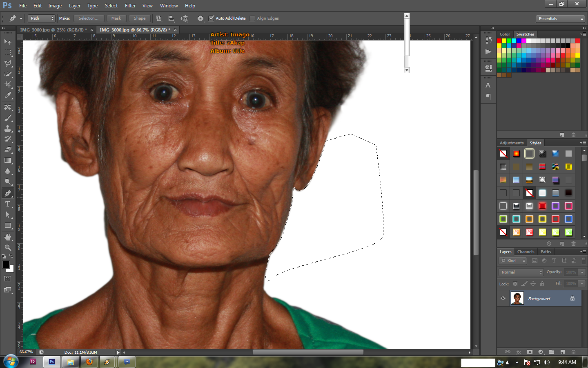Click the Lasso tool

point(8,63)
